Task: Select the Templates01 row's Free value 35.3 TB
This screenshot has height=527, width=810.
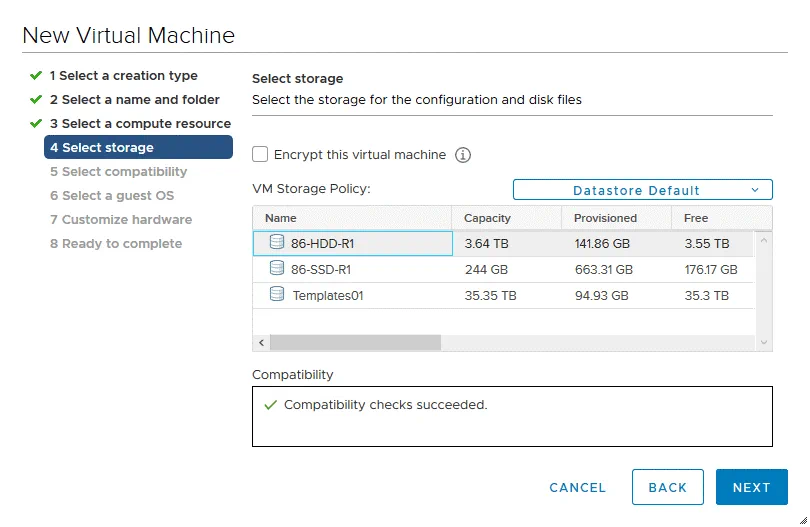Action: tap(706, 296)
